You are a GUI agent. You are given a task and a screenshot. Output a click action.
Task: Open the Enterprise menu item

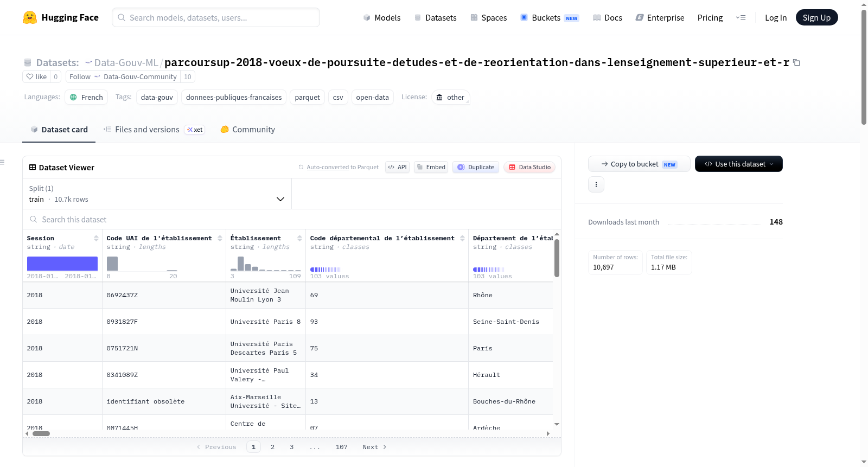pos(660,17)
